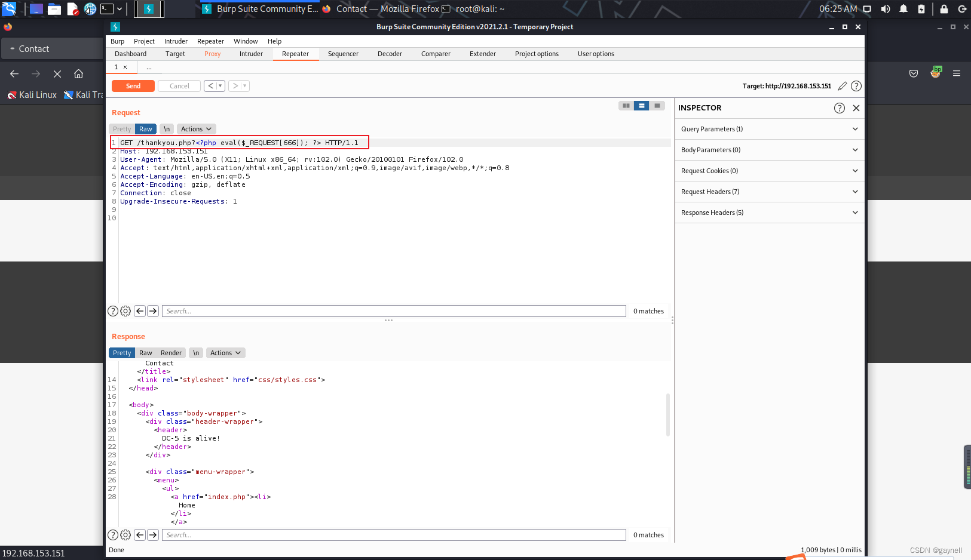Click the Cancel button in Repeater

(179, 86)
